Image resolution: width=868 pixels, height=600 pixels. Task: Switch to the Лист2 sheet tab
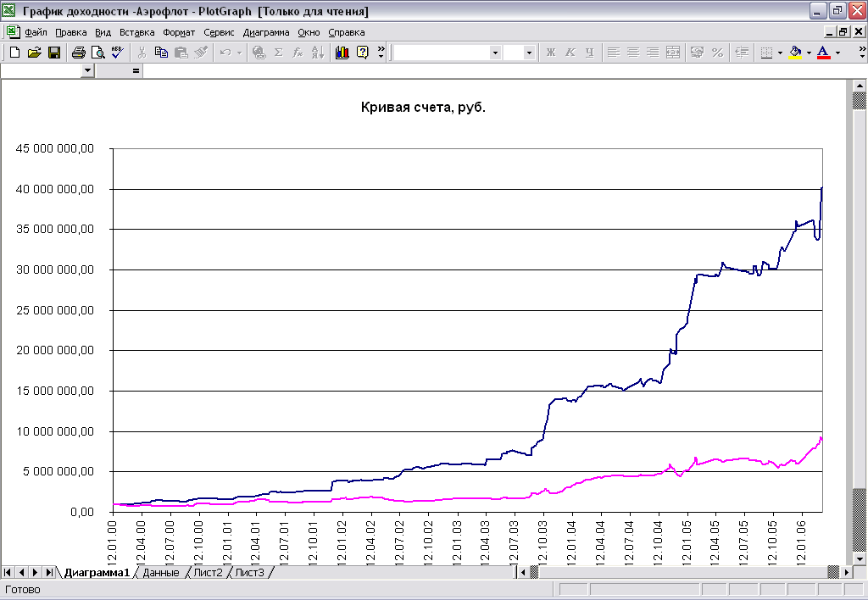209,572
